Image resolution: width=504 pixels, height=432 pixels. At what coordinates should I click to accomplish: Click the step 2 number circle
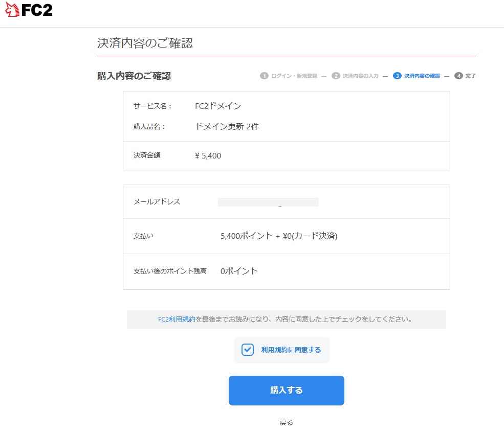[336, 76]
